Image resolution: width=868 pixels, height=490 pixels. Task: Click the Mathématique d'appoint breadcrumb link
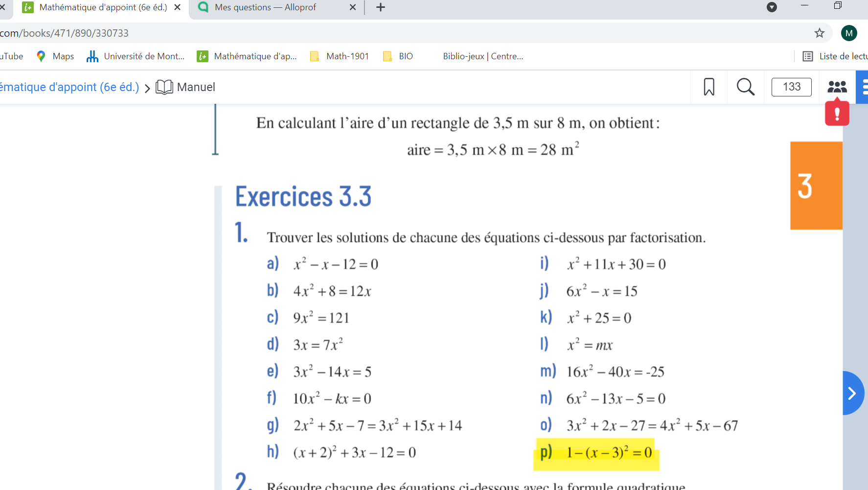pyautogui.click(x=69, y=87)
